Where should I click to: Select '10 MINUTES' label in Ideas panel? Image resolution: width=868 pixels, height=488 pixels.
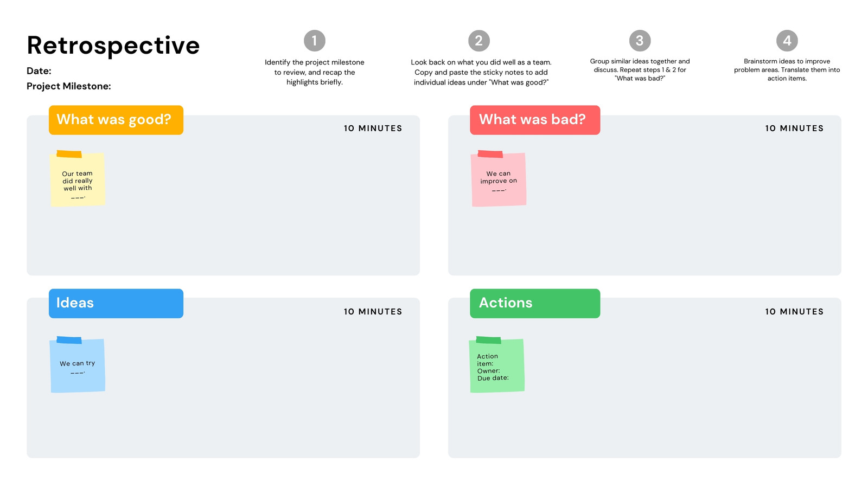[373, 312]
